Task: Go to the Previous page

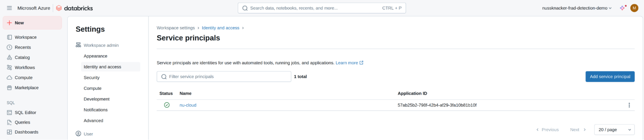Action: click(x=547, y=130)
